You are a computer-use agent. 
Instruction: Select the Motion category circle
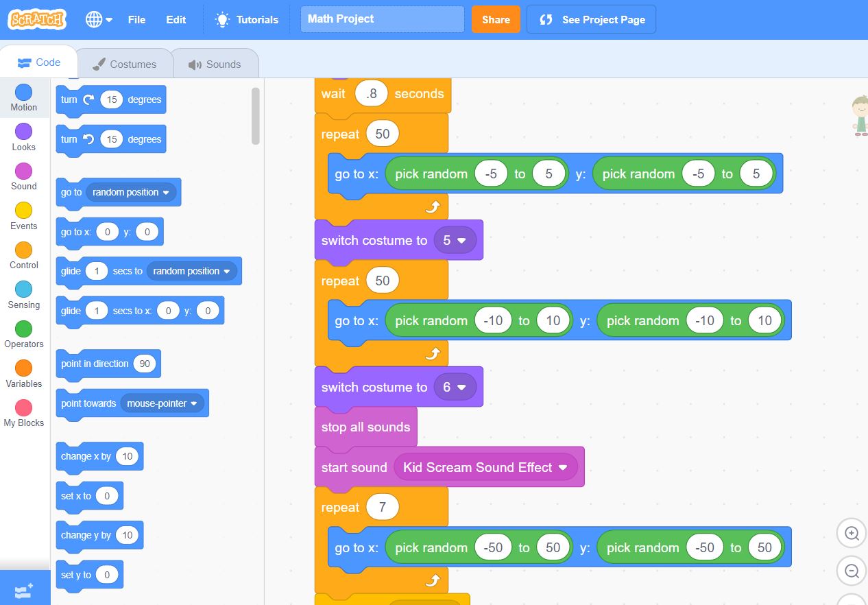(x=23, y=93)
